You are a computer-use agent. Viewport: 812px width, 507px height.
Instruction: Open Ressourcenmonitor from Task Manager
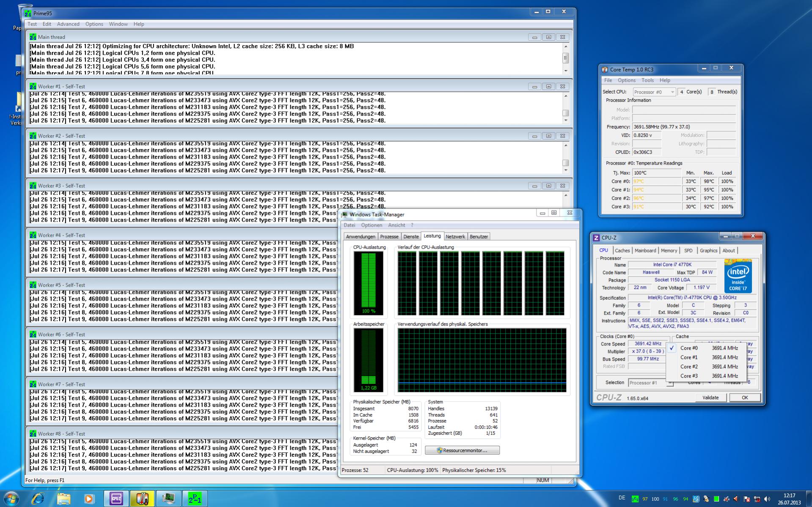point(462,450)
